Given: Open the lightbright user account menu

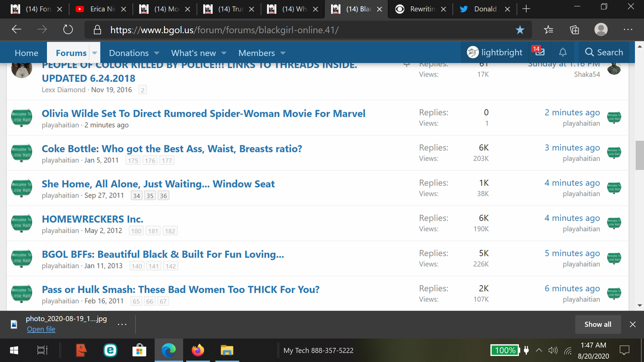Looking at the screenshot, I should pyautogui.click(x=495, y=52).
